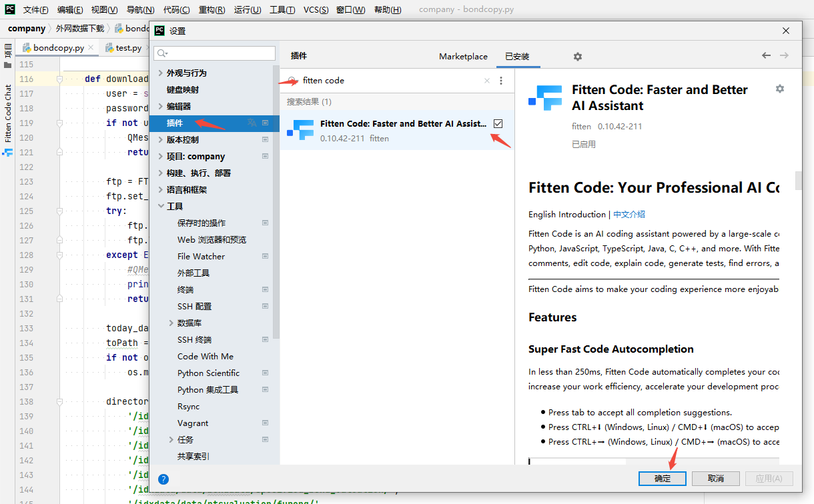Select the Fitten Code plugin search result row
The image size is (814, 504).
[397, 130]
